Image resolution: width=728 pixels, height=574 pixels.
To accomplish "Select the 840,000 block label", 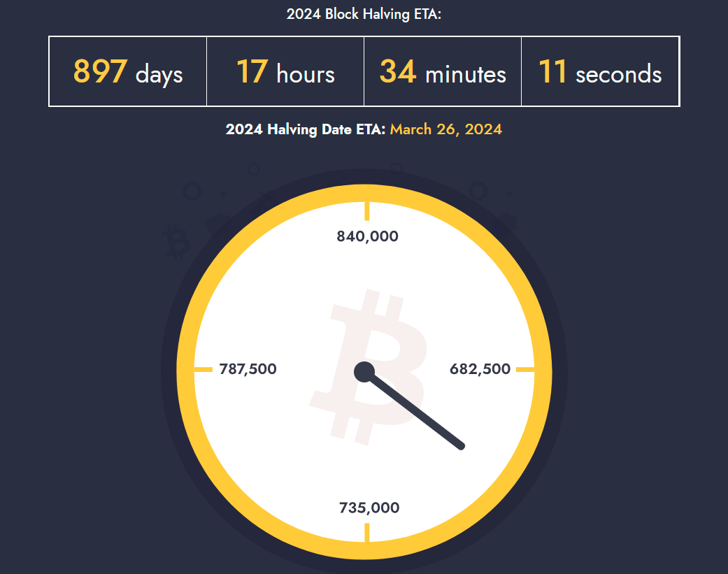I will tap(367, 236).
